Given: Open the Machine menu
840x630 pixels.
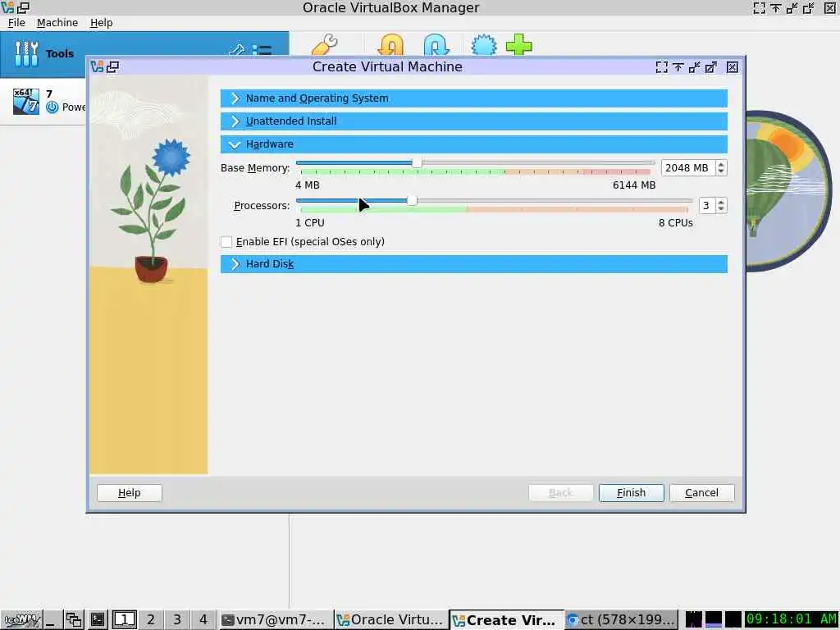Looking at the screenshot, I should tap(57, 22).
